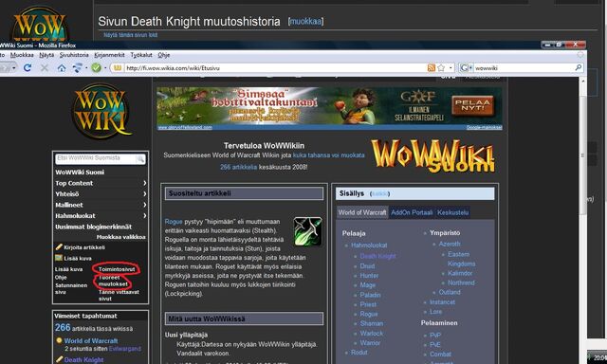Reload the page with the Firefox refresh icon
607x364 pixels.
pyautogui.click(x=28, y=67)
